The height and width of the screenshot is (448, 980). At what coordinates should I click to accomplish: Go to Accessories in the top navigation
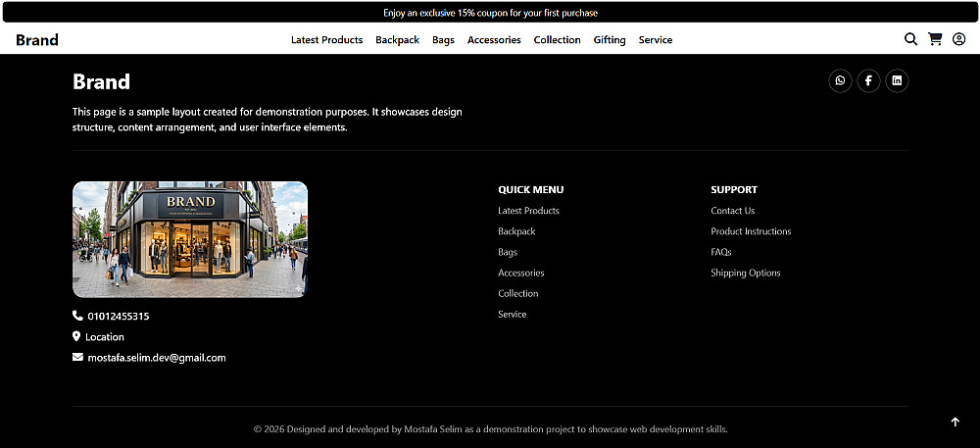494,40
